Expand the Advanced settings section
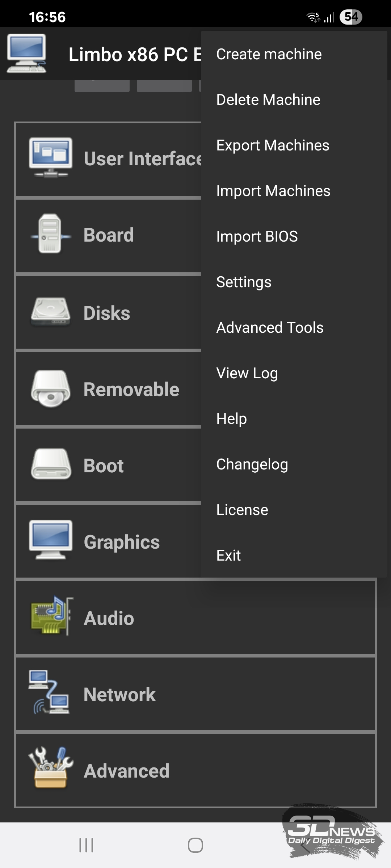Image resolution: width=391 pixels, height=868 pixels. [195, 770]
